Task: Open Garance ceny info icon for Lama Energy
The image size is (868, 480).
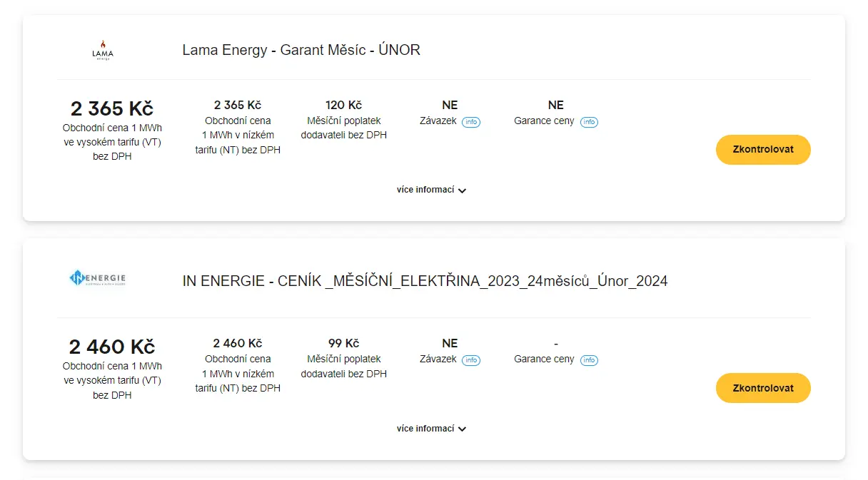Action: [589, 122]
